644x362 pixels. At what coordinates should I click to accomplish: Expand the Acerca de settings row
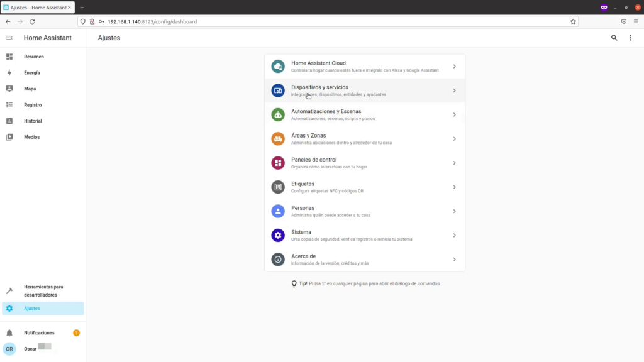coord(365,258)
